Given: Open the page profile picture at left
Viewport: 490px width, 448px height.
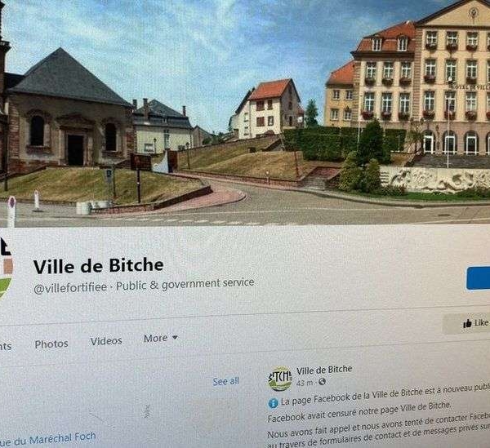Looking at the screenshot, I should click(x=6, y=268).
